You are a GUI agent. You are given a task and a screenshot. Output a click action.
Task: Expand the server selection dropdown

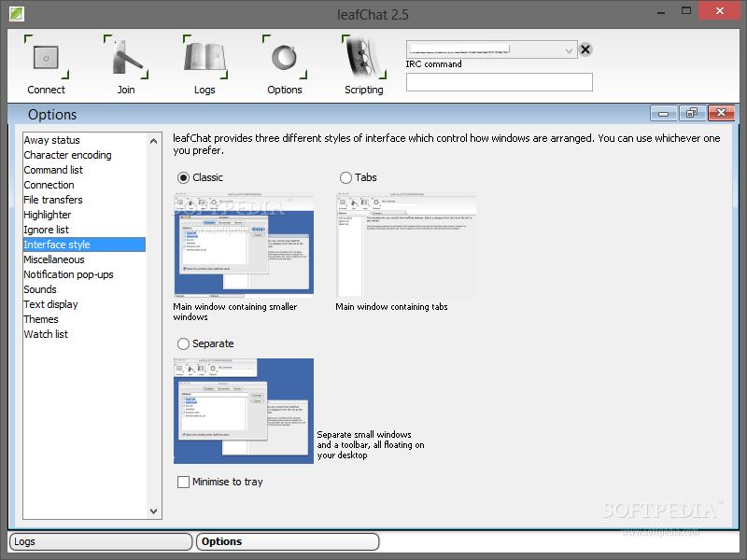[569, 50]
